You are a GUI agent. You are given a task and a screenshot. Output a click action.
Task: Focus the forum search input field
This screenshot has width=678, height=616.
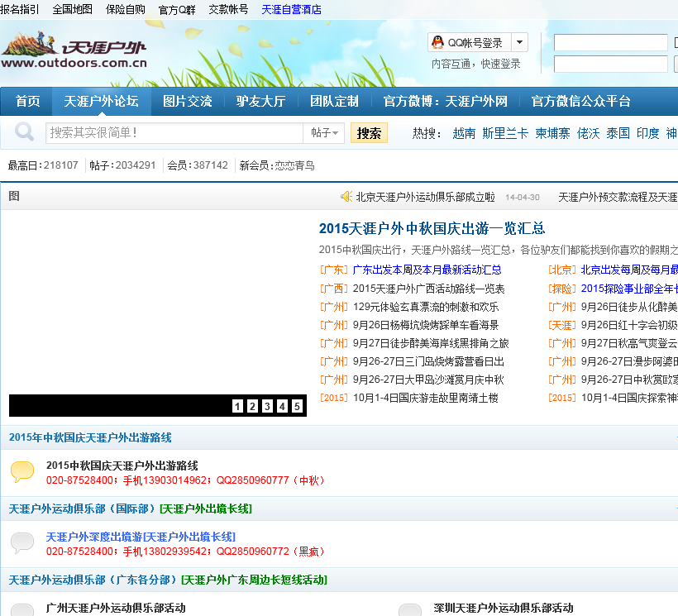coord(174,133)
